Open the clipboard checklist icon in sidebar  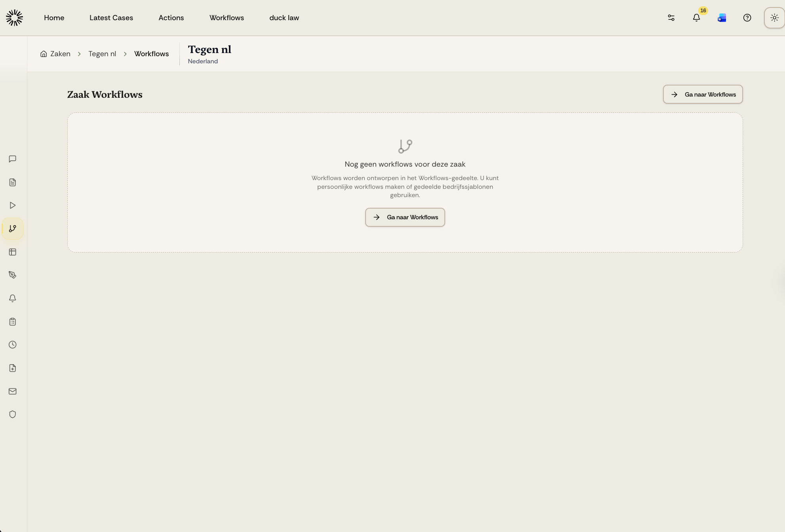pyautogui.click(x=13, y=322)
